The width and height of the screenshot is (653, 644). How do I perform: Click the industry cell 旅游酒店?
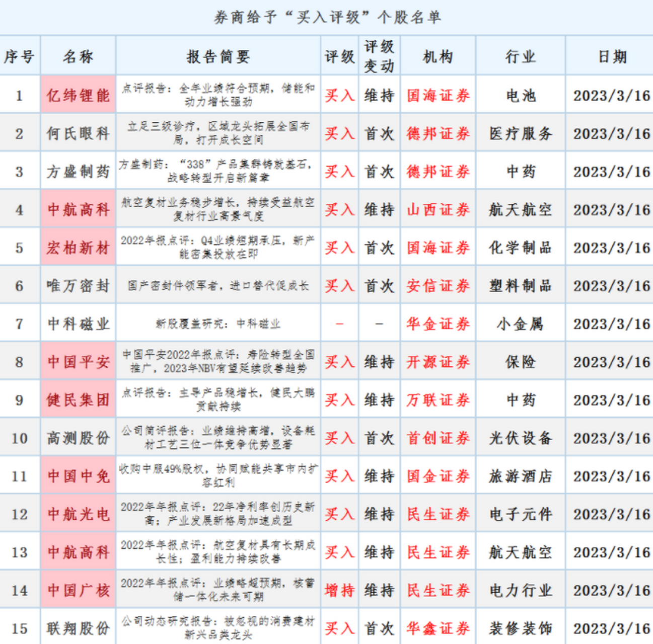[521, 476]
